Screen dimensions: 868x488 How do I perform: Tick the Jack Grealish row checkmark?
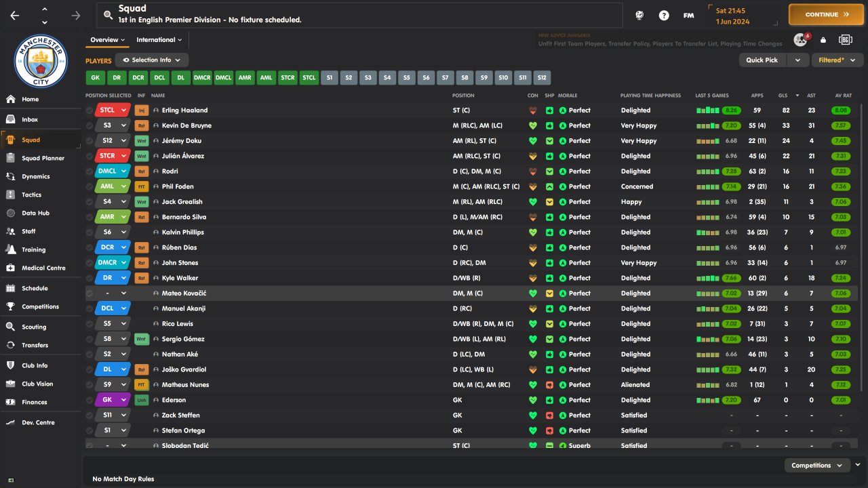(x=90, y=202)
